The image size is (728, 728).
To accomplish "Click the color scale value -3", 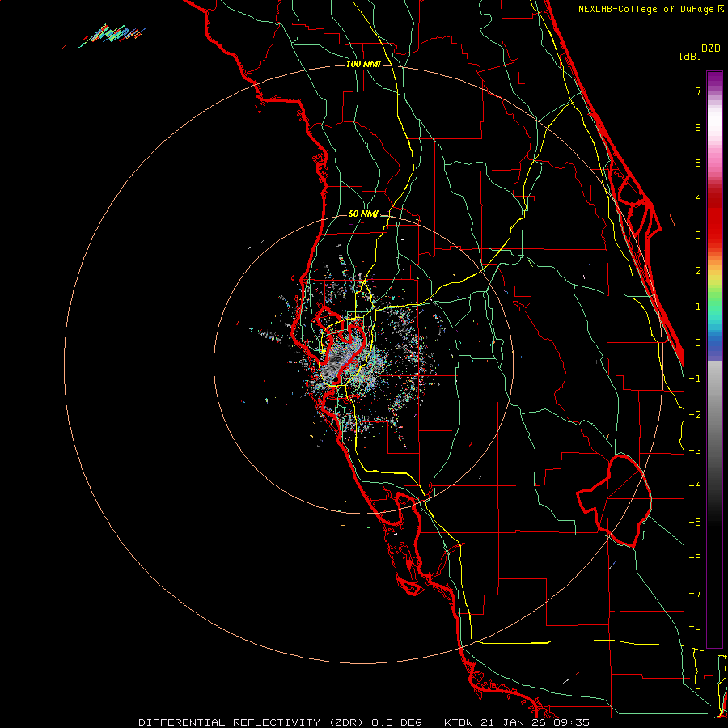I will pyautogui.click(x=695, y=451).
